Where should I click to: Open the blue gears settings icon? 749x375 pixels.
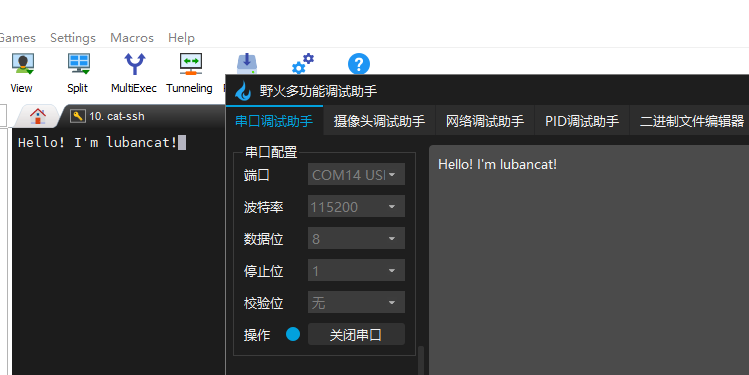pos(303,64)
